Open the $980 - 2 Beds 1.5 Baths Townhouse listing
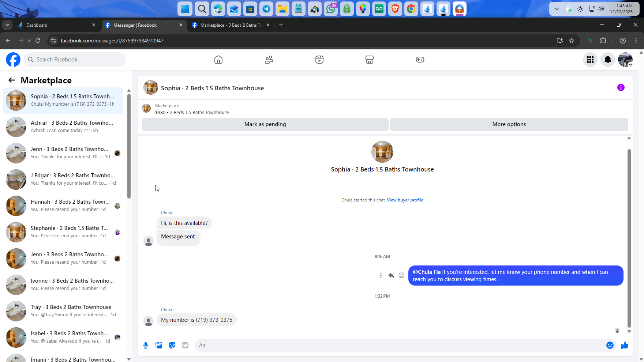 [x=192, y=113]
